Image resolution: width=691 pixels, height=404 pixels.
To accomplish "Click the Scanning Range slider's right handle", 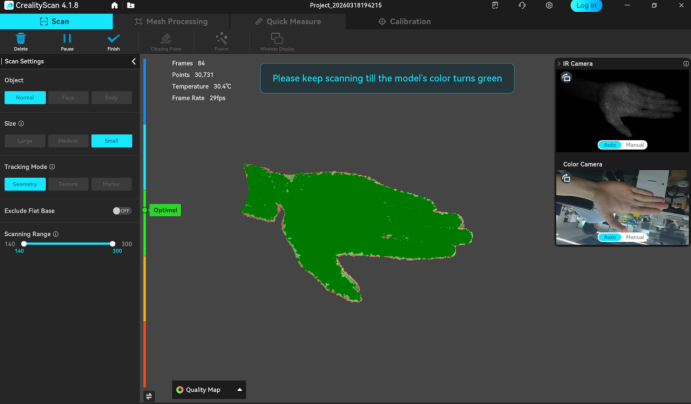I will [x=111, y=244].
